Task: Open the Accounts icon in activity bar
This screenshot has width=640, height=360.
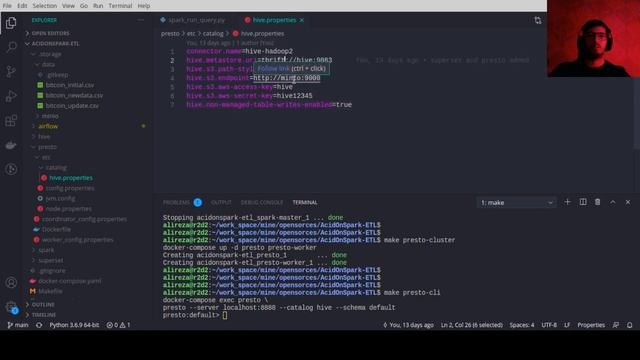Action: (x=11, y=282)
